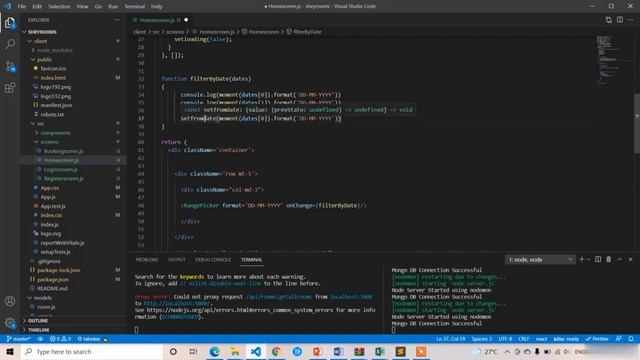Screen dimensions: 640x360
Task: Open PowerPoint from the taskbar
Action: pyautogui.click(x=318, y=351)
